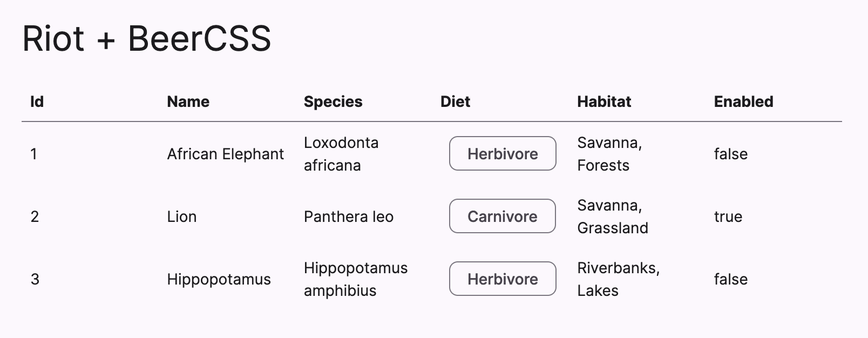This screenshot has height=338, width=868.
Task: Click the Enabled column header
Action: pyautogui.click(x=743, y=102)
